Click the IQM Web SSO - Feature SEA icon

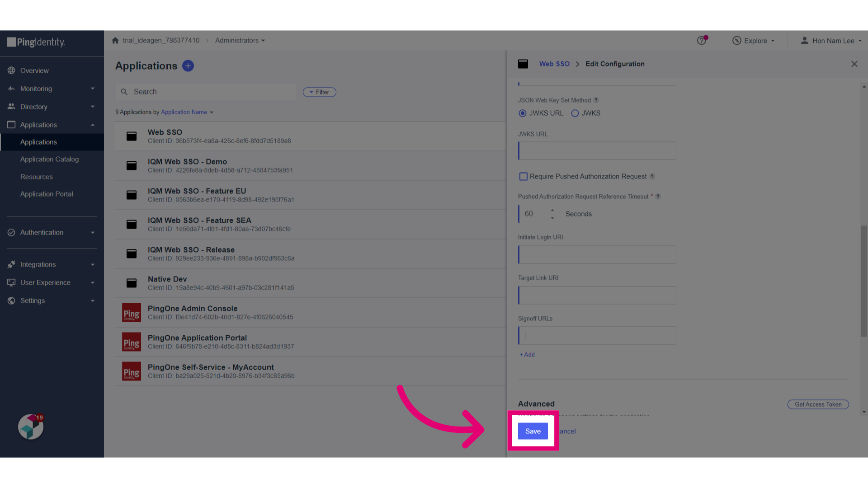point(132,224)
